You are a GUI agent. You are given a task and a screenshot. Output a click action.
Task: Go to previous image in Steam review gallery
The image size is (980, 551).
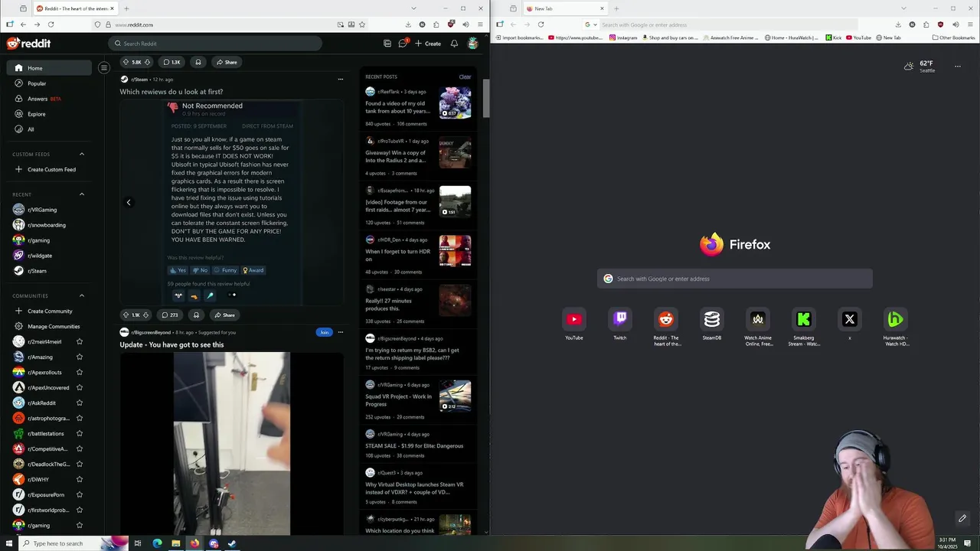tap(129, 202)
